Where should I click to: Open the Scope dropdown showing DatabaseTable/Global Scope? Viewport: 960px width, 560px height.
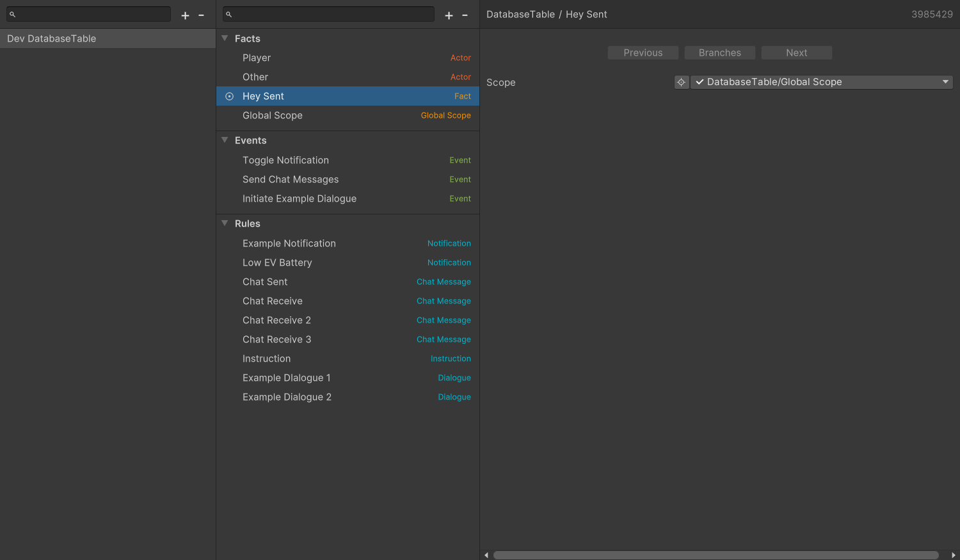click(x=822, y=82)
